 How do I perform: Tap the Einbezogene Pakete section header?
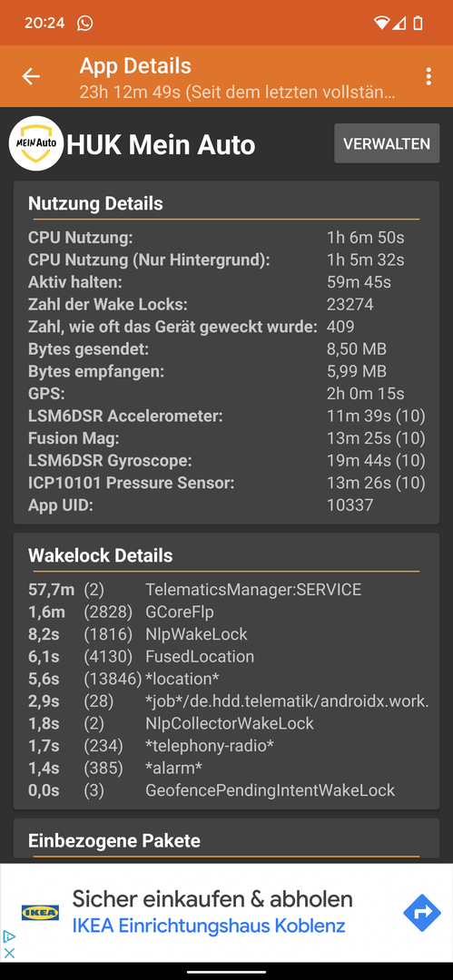(113, 840)
